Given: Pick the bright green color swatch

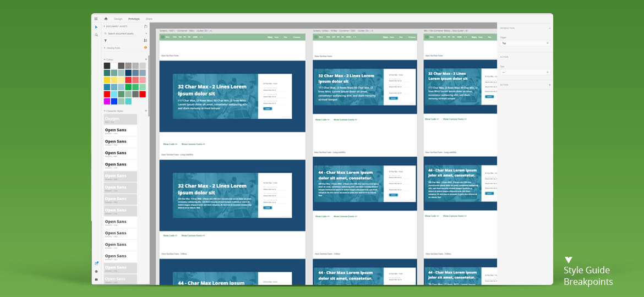Looking at the screenshot, I should pos(128,87).
